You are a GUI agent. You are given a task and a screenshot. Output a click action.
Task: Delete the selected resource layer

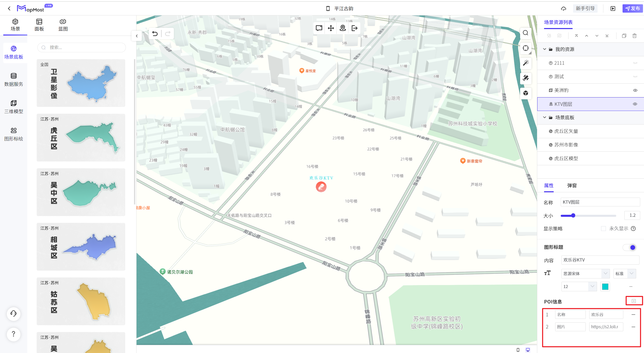tap(634, 36)
